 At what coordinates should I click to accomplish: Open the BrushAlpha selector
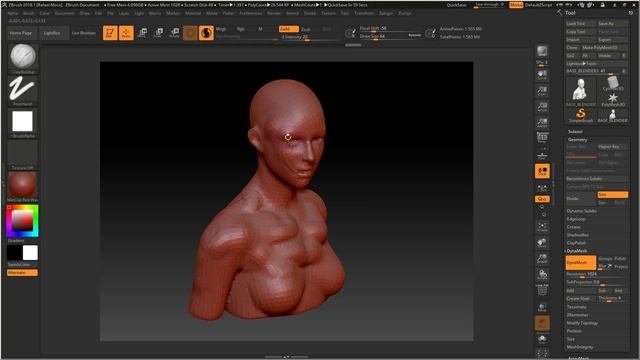point(22,123)
